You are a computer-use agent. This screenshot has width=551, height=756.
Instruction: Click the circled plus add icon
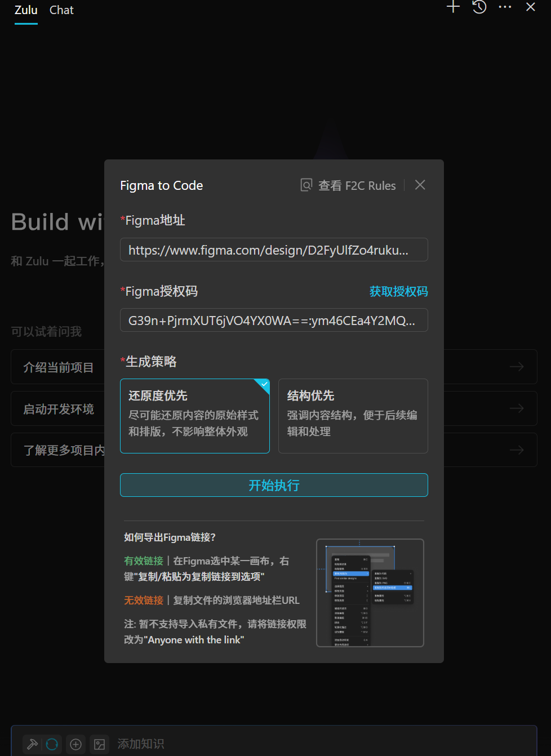pyautogui.click(x=75, y=744)
